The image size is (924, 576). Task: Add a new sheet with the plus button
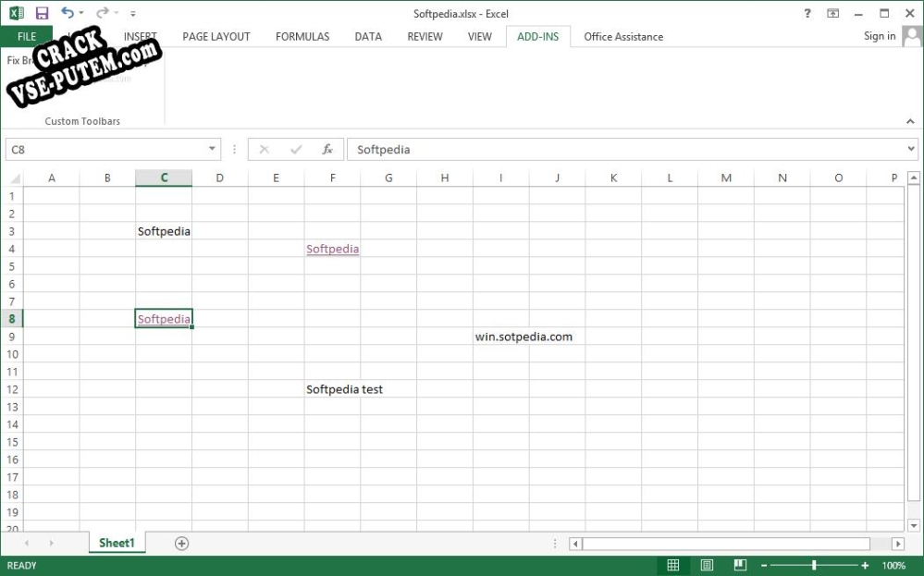tap(181, 543)
